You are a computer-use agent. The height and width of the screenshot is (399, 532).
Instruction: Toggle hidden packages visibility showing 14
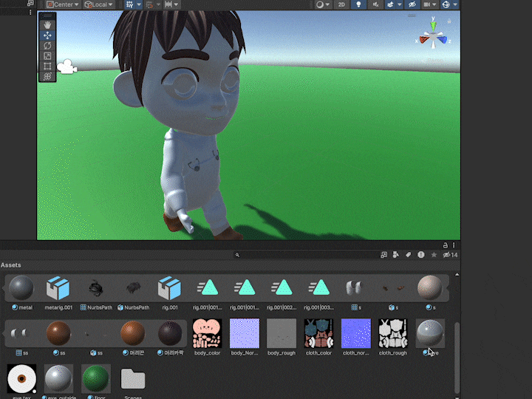pyautogui.click(x=450, y=255)
